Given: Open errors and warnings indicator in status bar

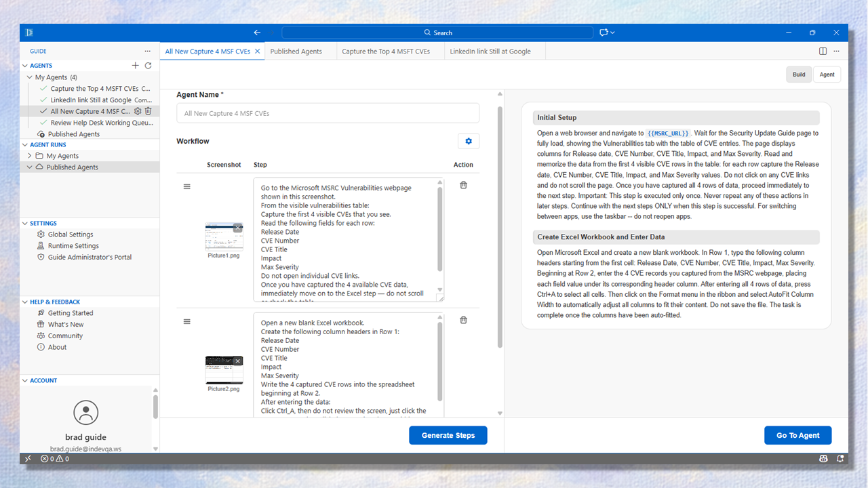Looking at the screenshot, I should click(x=55, y=459).
